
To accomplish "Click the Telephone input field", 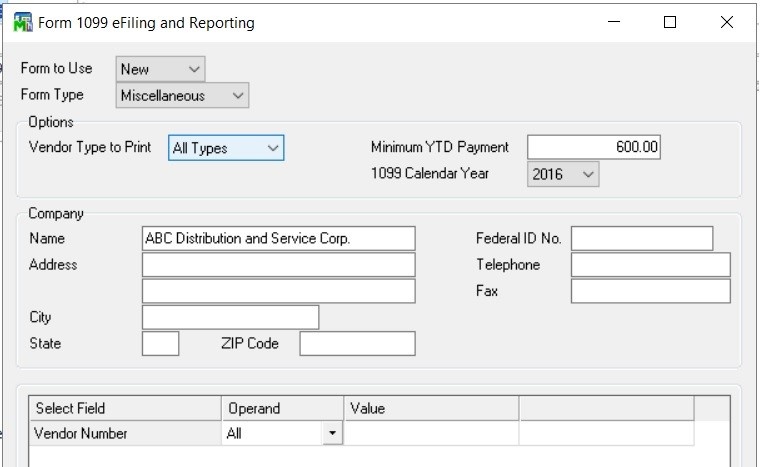I will pyautogui.click(x=650, y=265).
